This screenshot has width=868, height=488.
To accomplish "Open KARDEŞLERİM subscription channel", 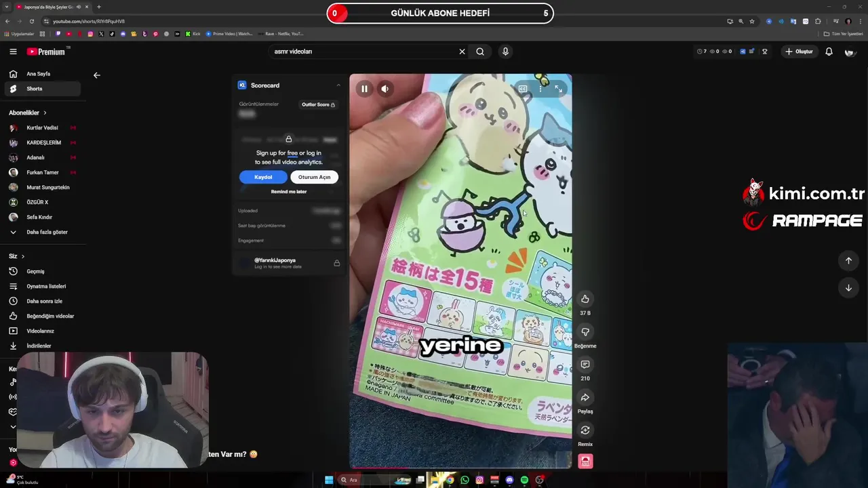I will click(42, 142).
